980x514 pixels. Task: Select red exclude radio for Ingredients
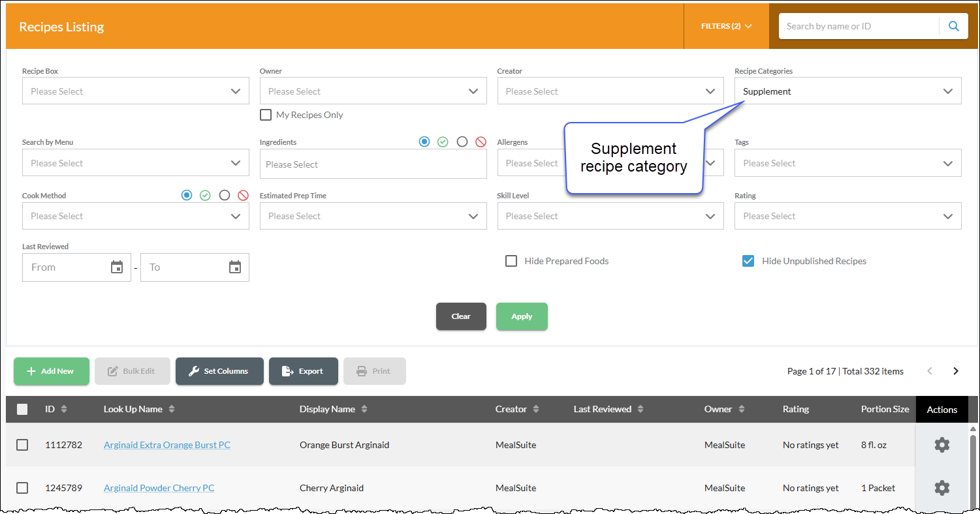click(481, 142)
